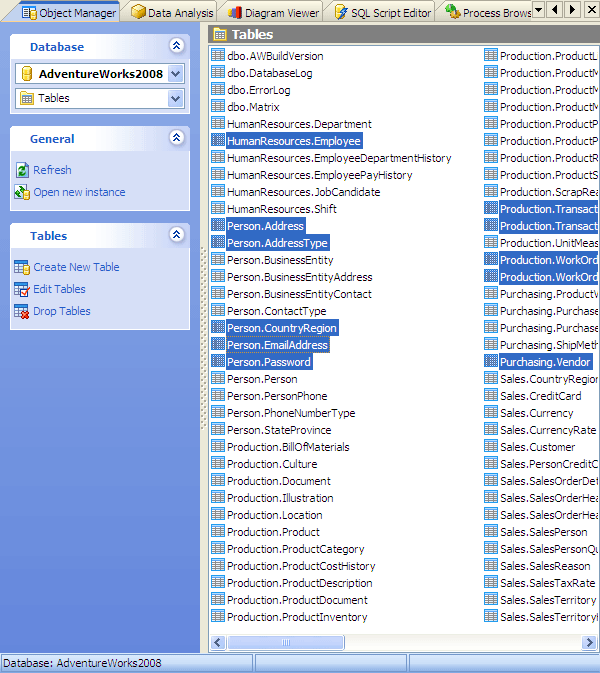
Task: Select the HumanResources.JobCandidate table name
Action: point(303,192)
